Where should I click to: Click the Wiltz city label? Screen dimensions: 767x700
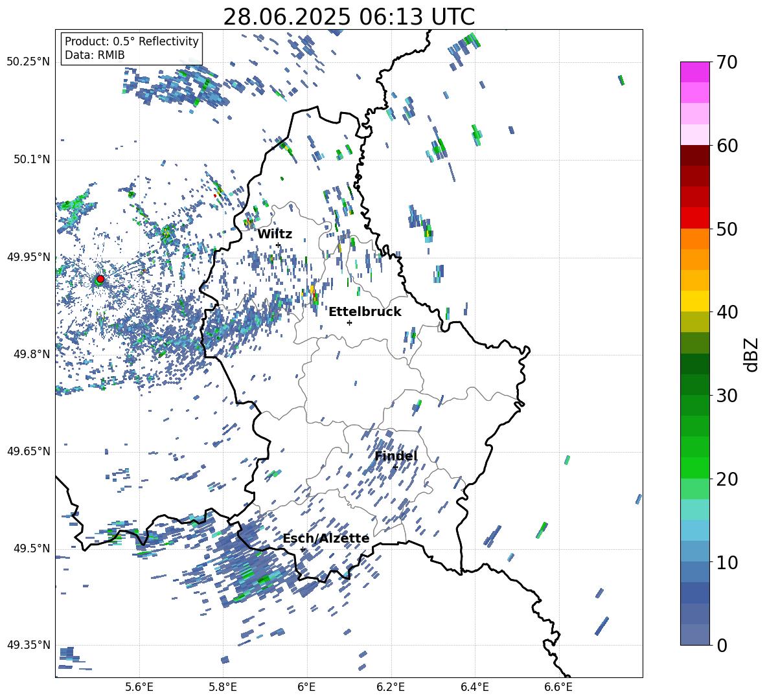[x=275, y=234]
